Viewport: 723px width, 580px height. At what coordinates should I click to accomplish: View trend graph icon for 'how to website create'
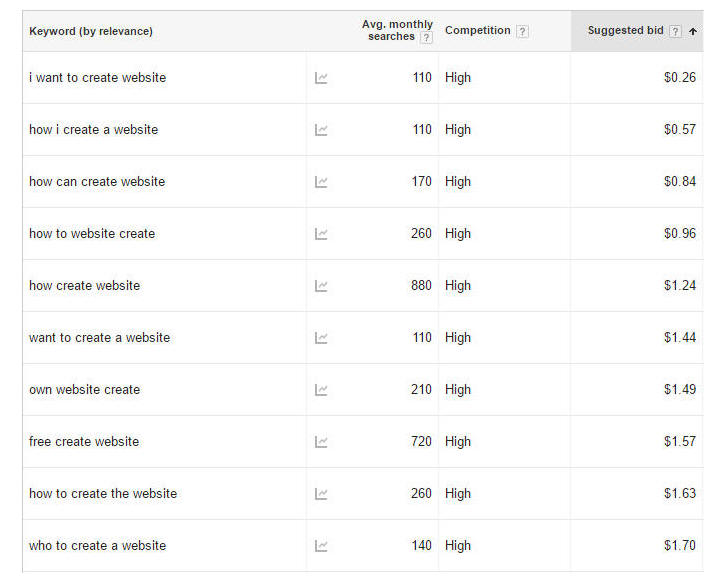click(321, 234)
